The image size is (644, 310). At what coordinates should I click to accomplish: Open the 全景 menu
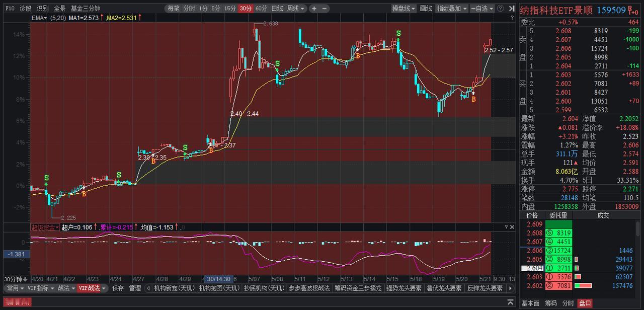click(x=60, y=9)
